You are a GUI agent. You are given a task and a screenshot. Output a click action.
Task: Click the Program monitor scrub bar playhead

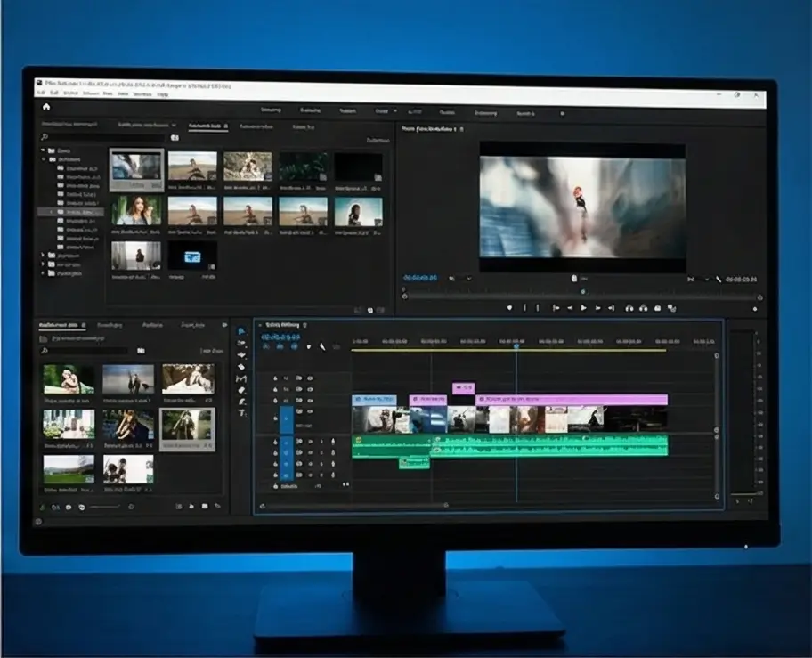pos(583,291)
